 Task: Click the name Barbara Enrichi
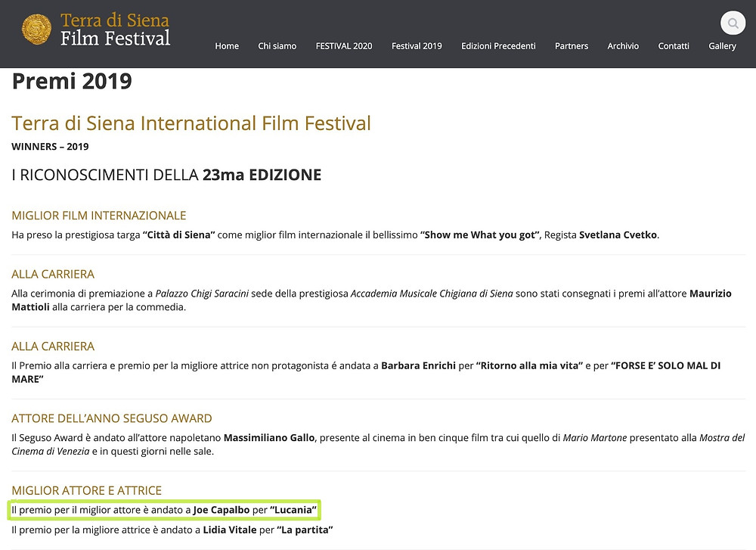(x=419, y=365)
